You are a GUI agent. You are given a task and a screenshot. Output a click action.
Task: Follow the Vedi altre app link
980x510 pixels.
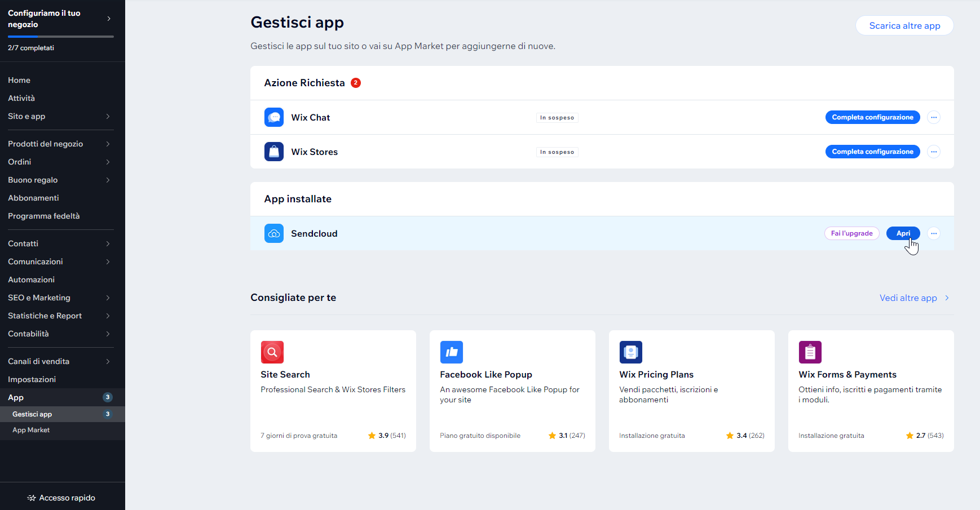[914, 298]
